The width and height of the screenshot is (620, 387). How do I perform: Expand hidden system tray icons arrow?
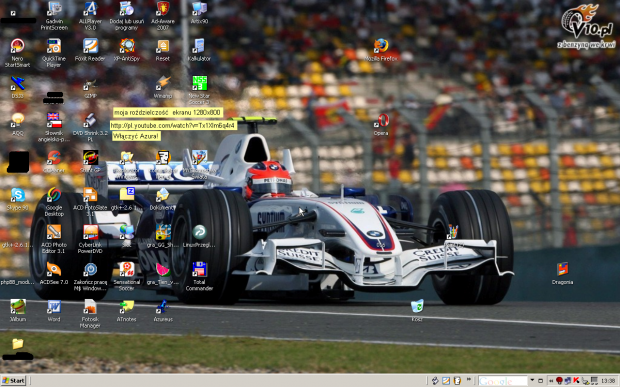click(x=550, y=381)
